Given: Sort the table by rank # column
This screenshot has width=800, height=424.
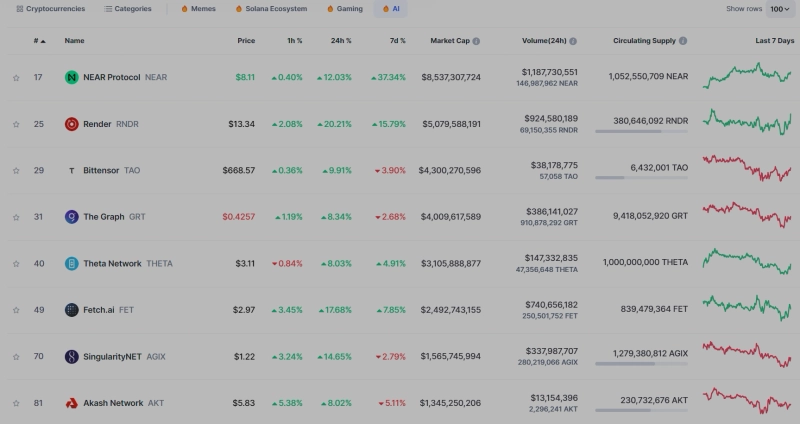Looking at the screenshot, I should [x=39, y=41].
